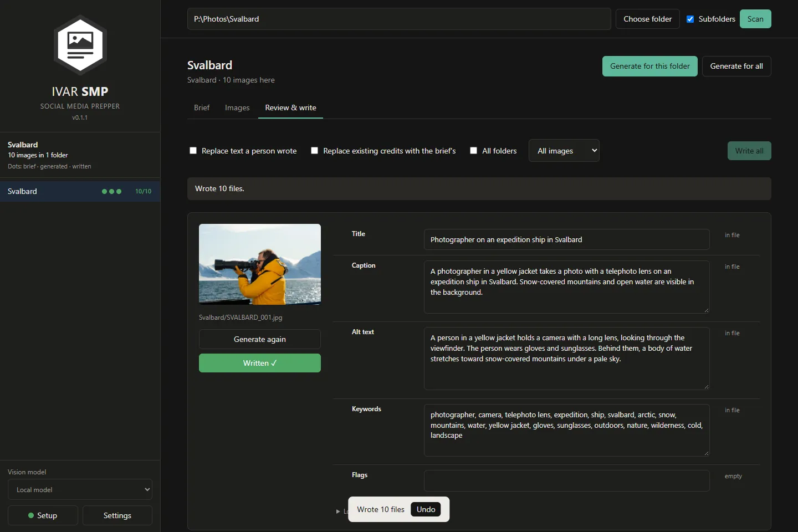Expand the collapsed disclosure triangle below Flags
Image resolution: width=798 pixels, height=532 pixels.
[338, 511]
